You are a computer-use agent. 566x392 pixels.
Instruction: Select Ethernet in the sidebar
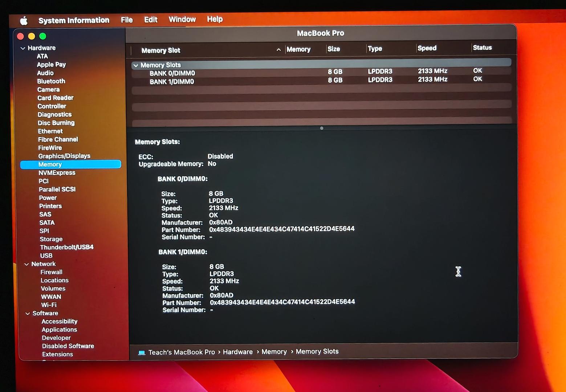50,131
